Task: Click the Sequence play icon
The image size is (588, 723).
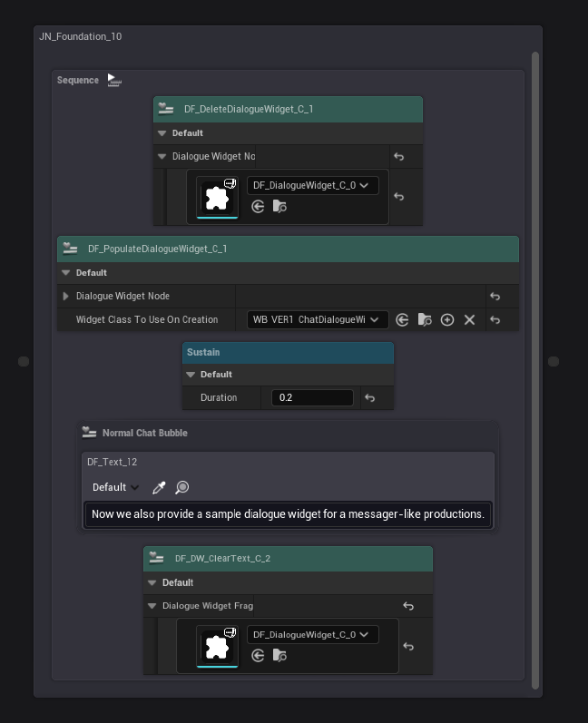Action: (113, 81)
